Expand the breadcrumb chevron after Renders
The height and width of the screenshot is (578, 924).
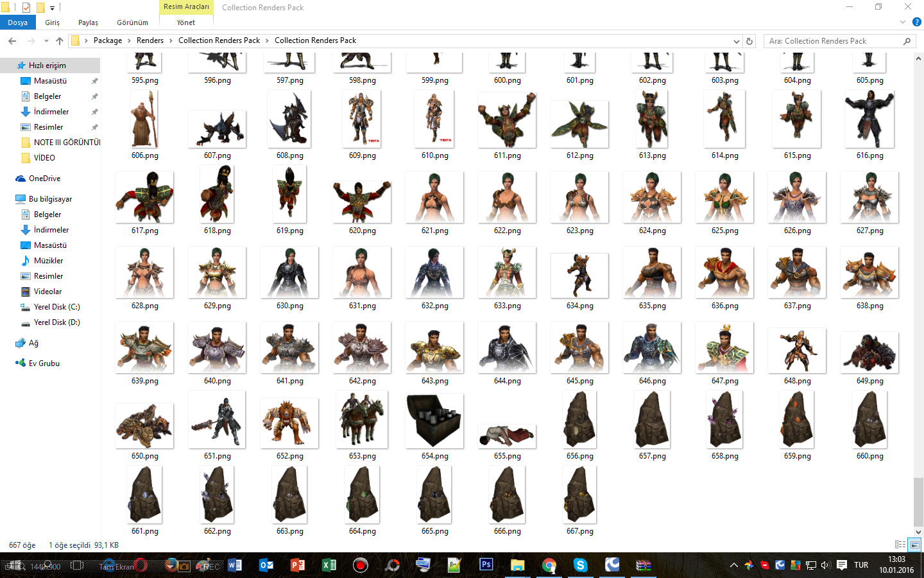[171, 40]
